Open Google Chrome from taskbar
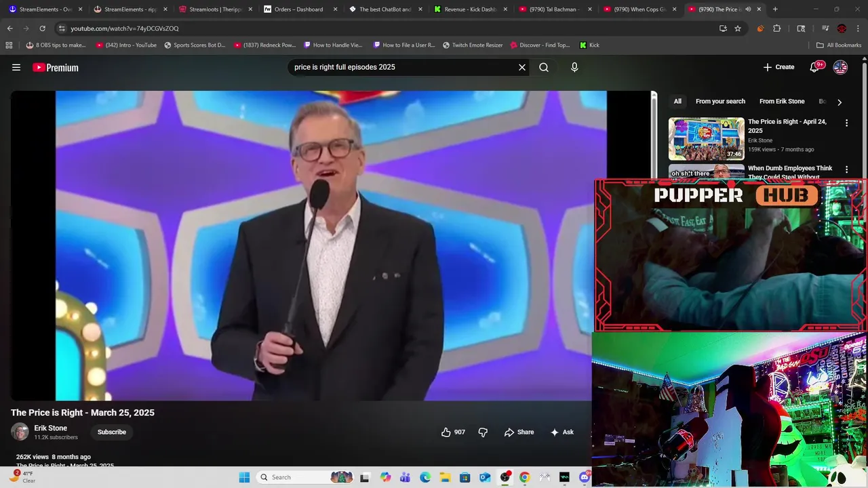Screen dimensions: 868x488 click(x=524, y=477)
